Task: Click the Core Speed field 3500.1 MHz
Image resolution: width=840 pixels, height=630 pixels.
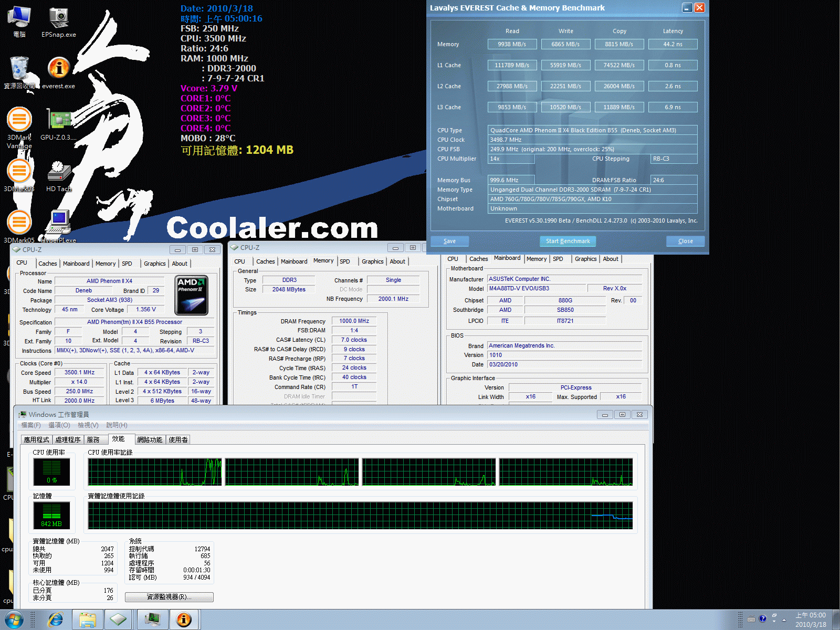Action: (x=80, y=372)
